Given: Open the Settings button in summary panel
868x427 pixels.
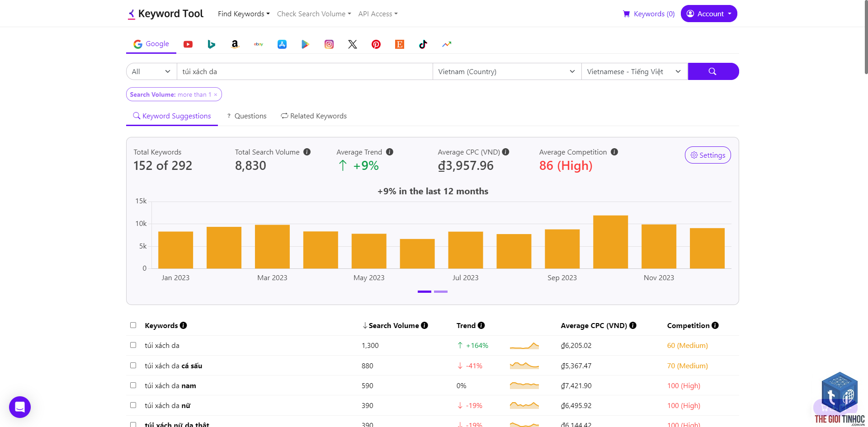Looking at the screenshot, I should click(708, 155).
